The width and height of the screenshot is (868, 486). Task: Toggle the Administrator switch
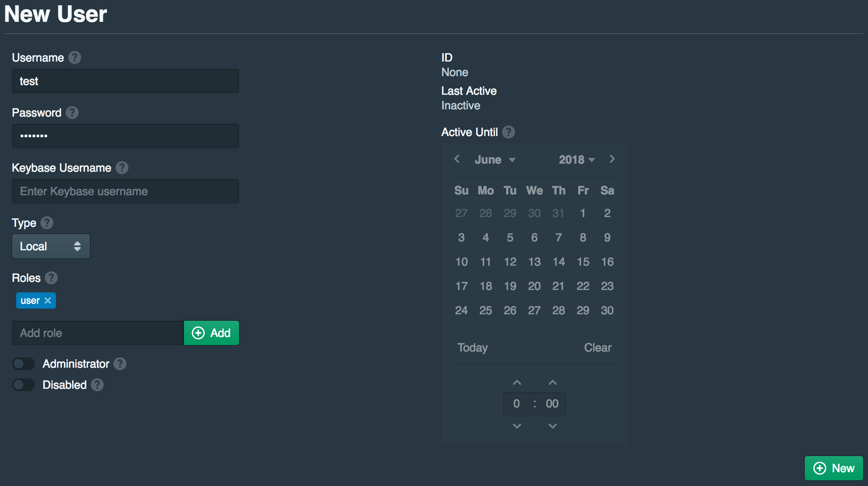click(x=24, y=364)
